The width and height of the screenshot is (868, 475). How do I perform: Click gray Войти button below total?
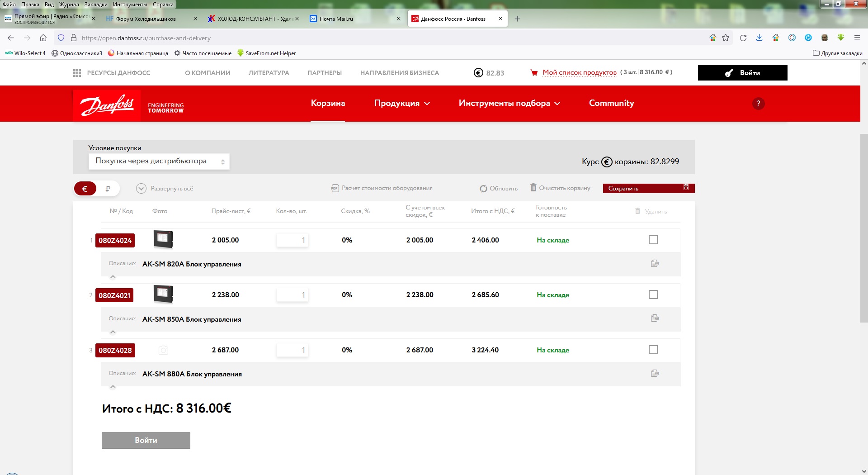(x=146, y=440)
